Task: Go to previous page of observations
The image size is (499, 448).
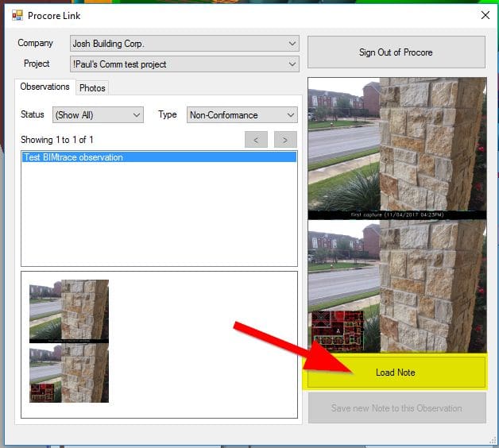Action: 256,140
